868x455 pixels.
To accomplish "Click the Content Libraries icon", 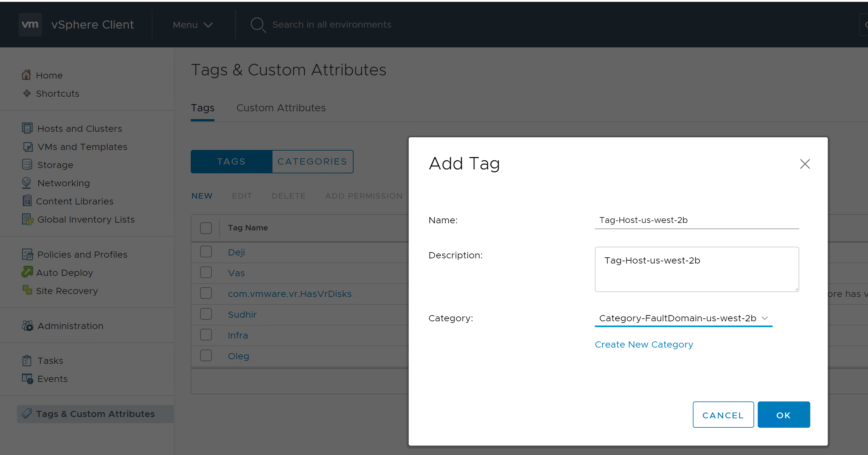I will 27,201.
